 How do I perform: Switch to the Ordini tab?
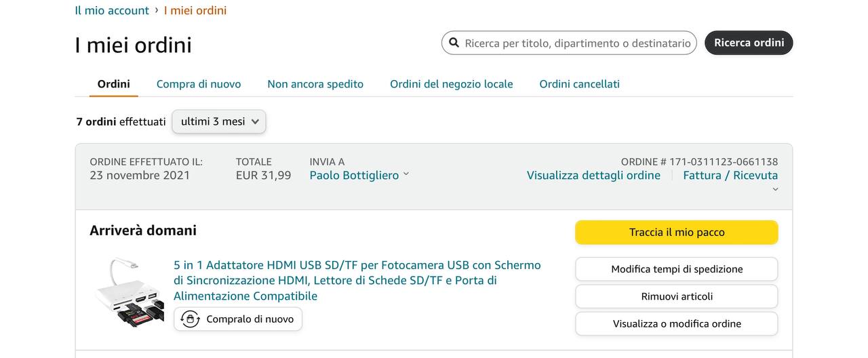point(113,84)
